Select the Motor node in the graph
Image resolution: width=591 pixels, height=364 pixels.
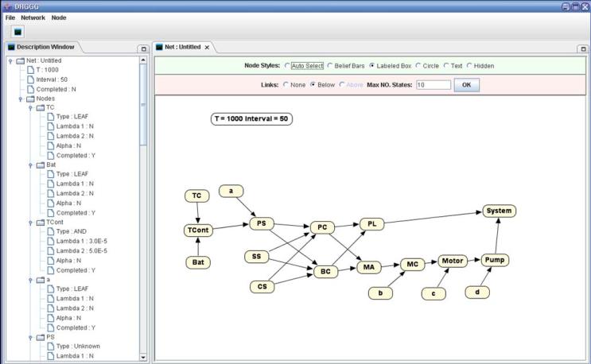tap(452, 261)
